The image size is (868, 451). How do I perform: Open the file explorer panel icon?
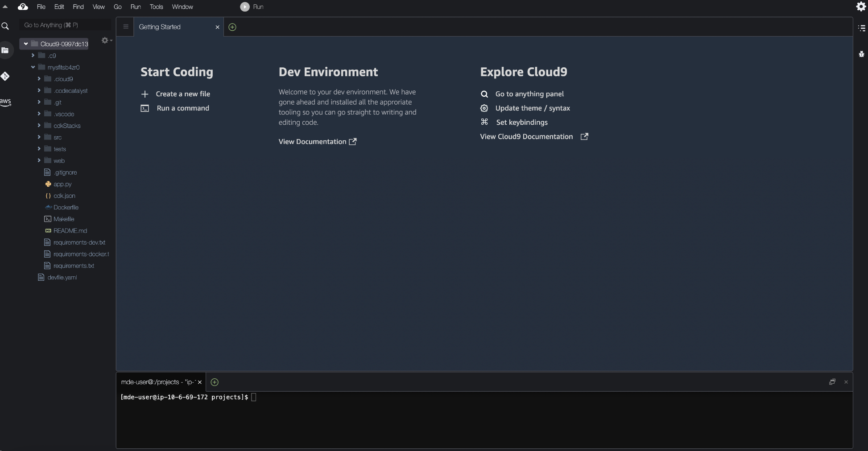pos(6,50)
